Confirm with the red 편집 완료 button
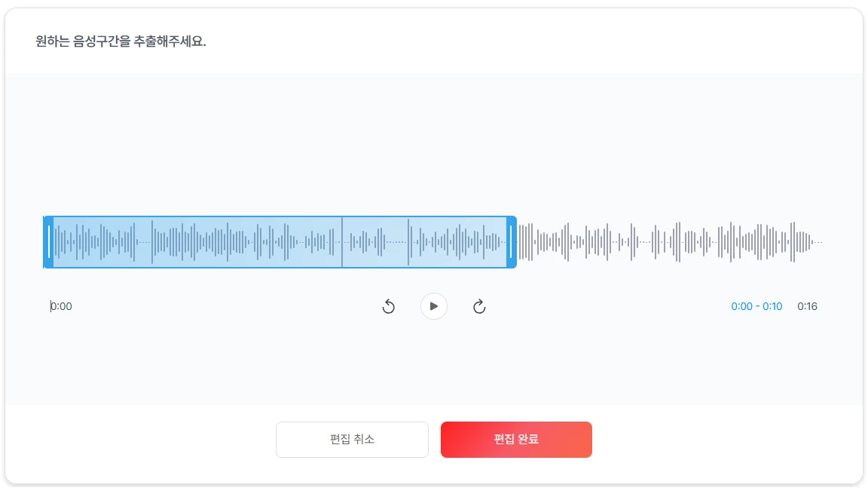 [x=516, y=440]
